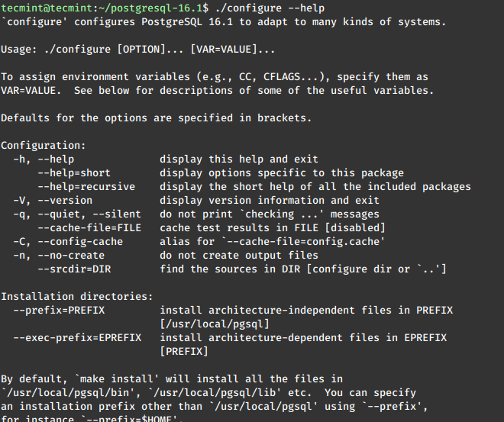The image size is (504, 422).
Task: Click the --cache-file=FILE option text
Action: click(89, 228)
